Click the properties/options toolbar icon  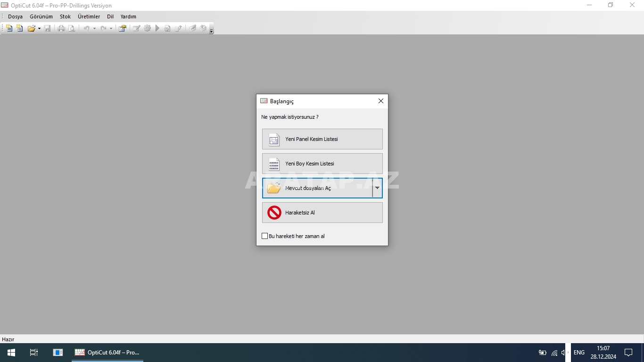(x=123, y=28)
